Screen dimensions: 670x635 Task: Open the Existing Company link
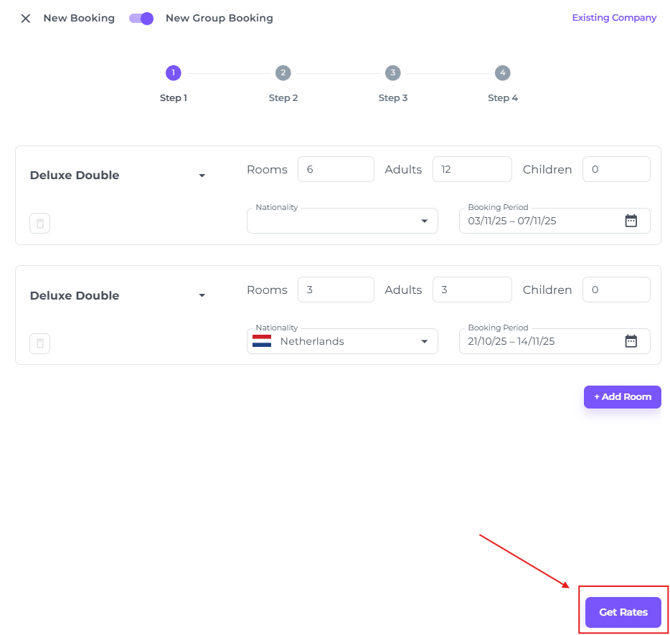(x=613, y=18)
